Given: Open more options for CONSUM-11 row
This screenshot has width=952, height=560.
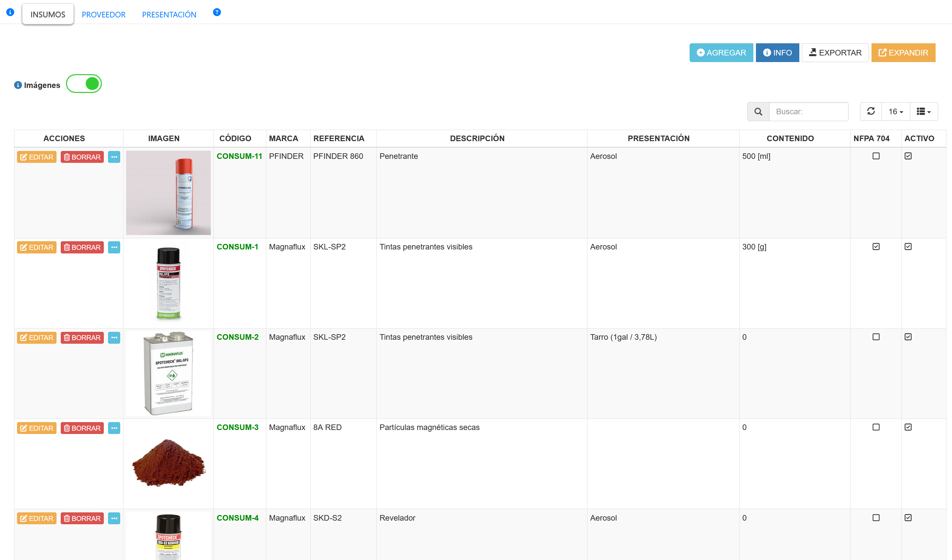Looking at the screenshot, I should [114, 157].
